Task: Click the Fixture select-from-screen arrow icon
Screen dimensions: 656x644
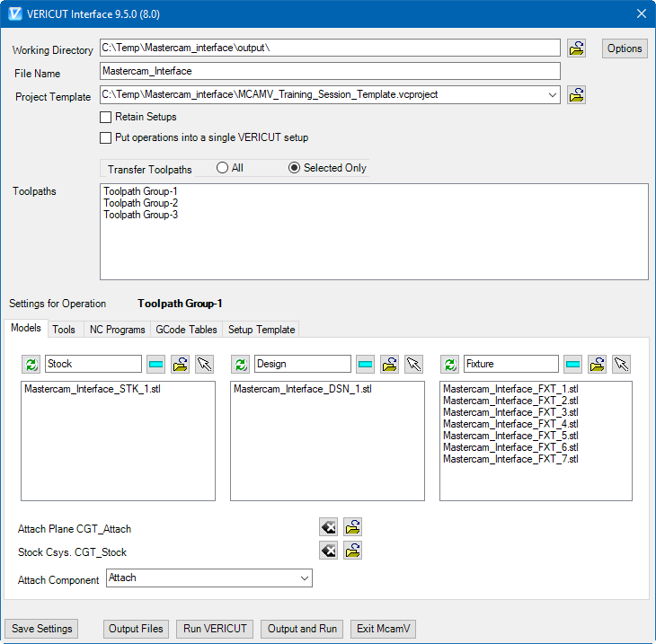Action: [x=621, y=365]
